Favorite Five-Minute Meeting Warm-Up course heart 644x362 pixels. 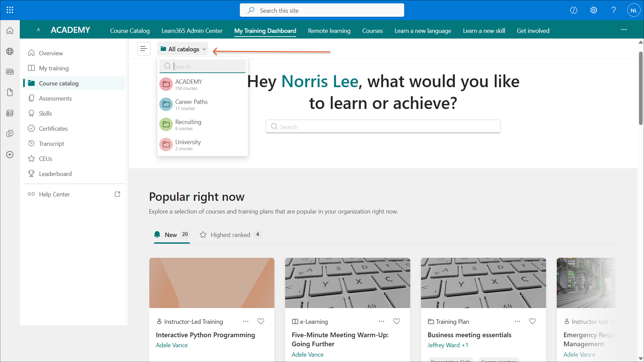click(x=396, y=321)
